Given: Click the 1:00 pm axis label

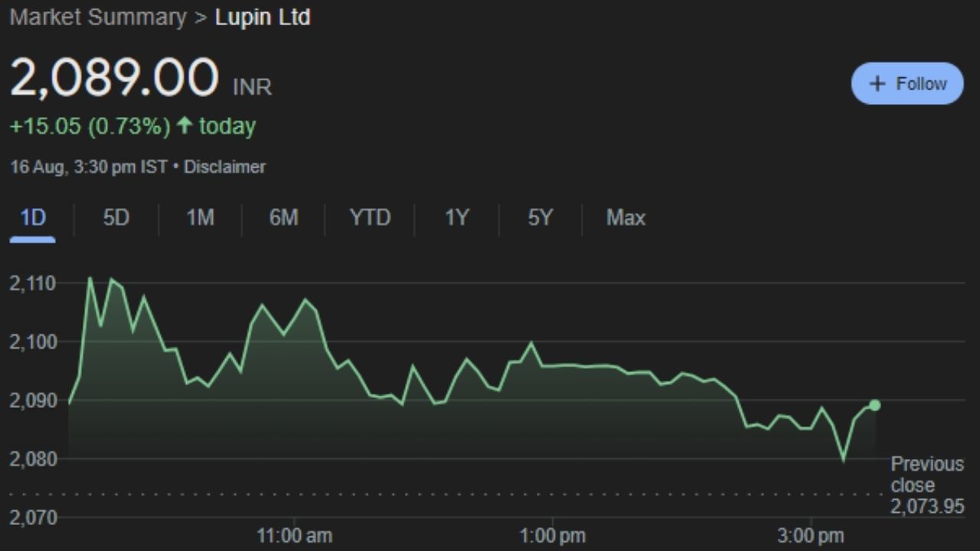Looking at the screenshot, I should point(553,536).
